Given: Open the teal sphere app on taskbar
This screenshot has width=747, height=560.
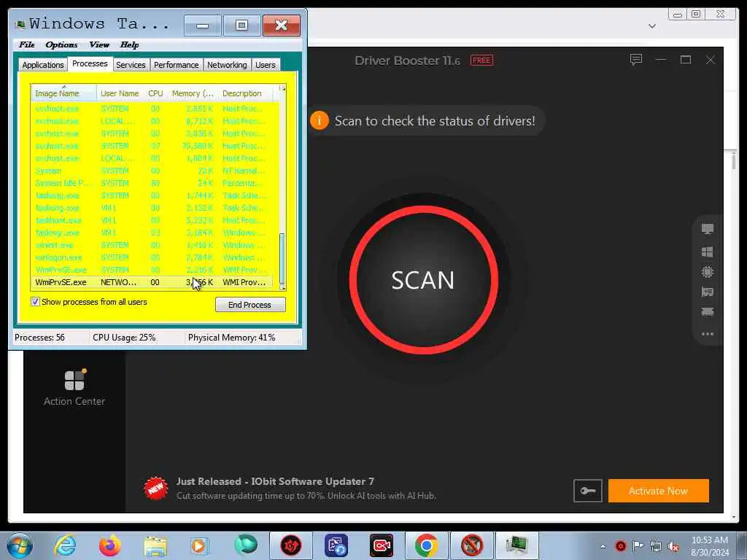Looking at the screenshot, I should coord(246,545).
